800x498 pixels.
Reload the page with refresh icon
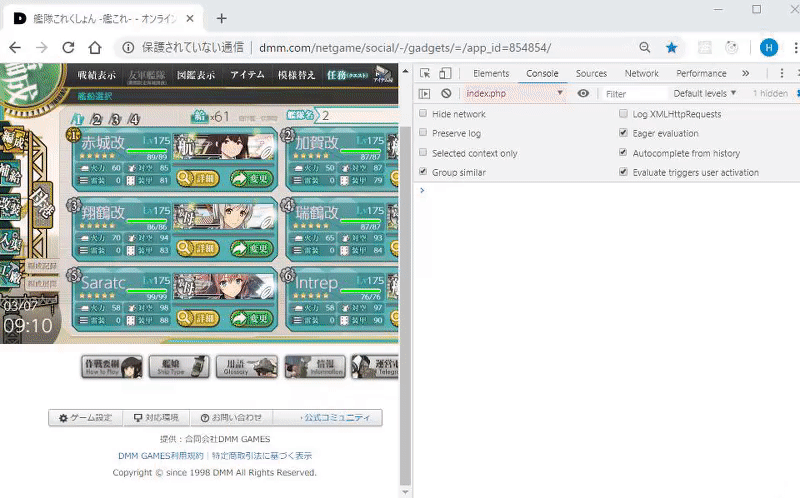68,47
